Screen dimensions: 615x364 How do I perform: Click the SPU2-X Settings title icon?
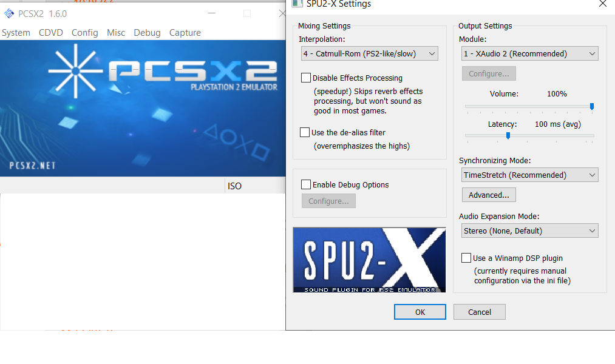click(297, 4)
